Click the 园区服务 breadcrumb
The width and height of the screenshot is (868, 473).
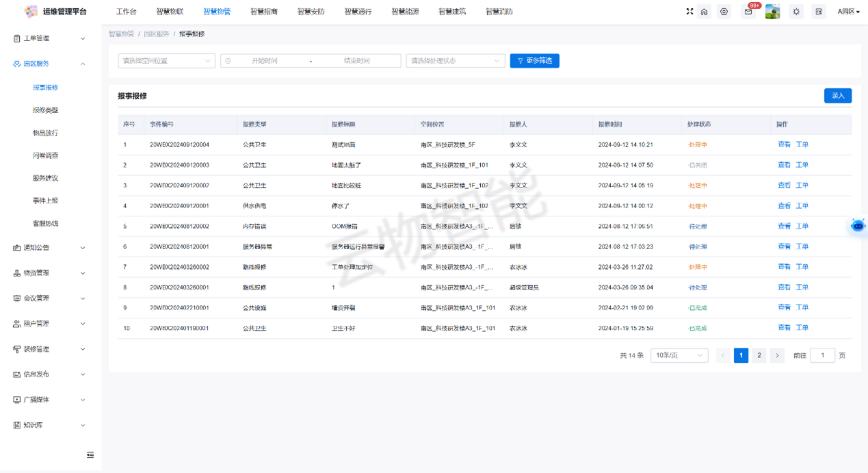157,34
